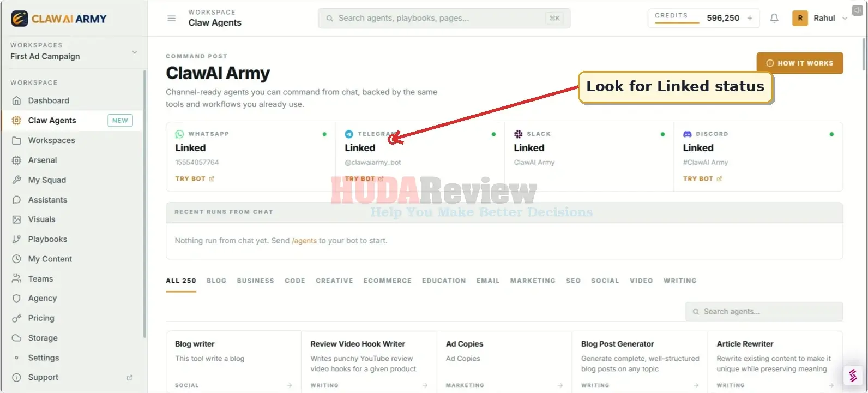
Task: Click the NEW badge beside Claw Agents
Action: 120,121
